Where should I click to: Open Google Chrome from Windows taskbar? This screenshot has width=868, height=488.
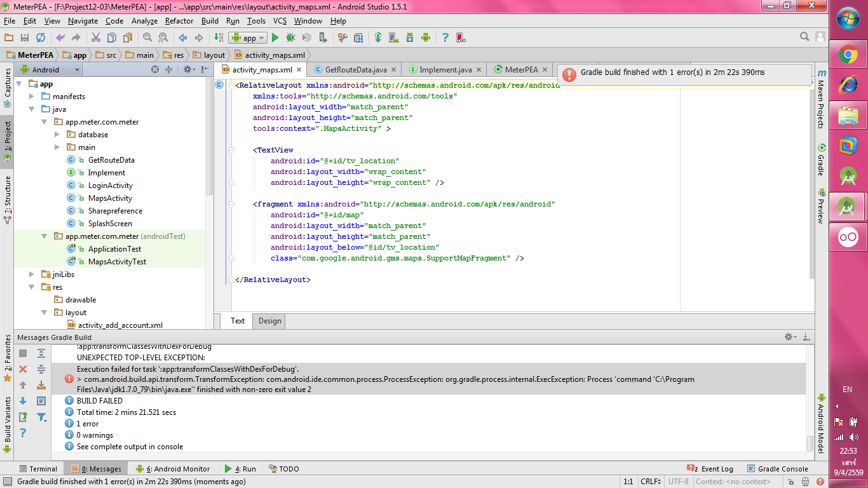point(848,55)
